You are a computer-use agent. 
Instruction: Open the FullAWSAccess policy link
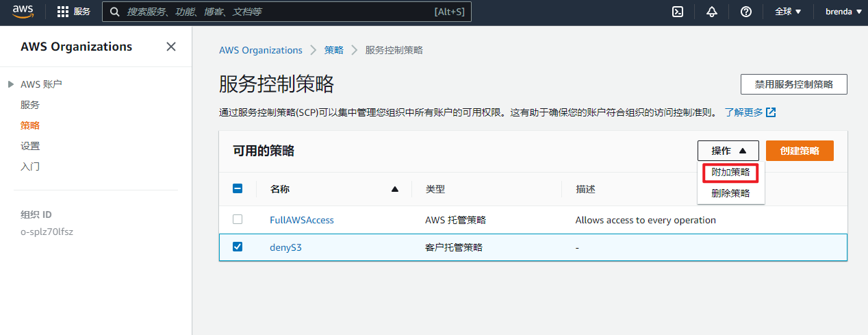302,220
